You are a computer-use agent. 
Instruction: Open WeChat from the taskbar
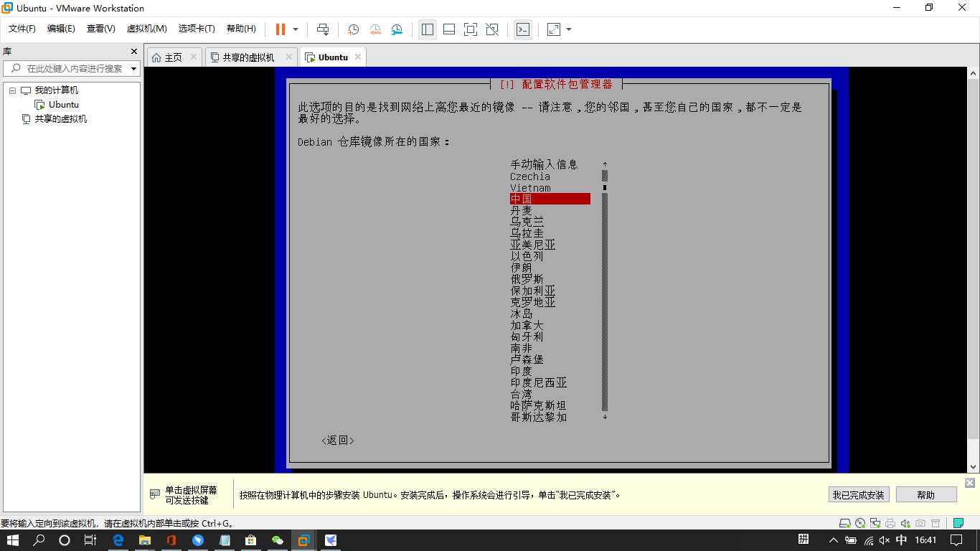pos(277,540)
